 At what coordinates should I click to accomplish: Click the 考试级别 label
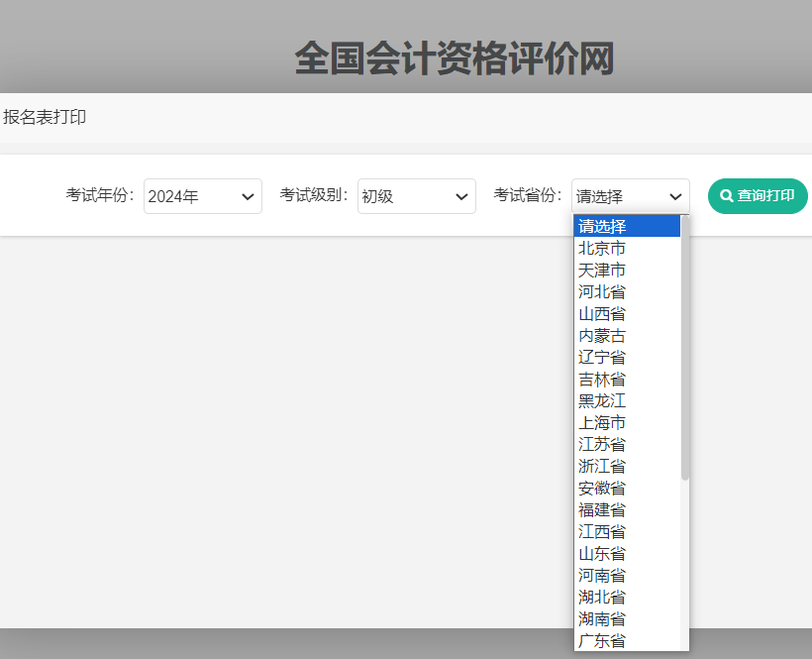click(314, 195)
